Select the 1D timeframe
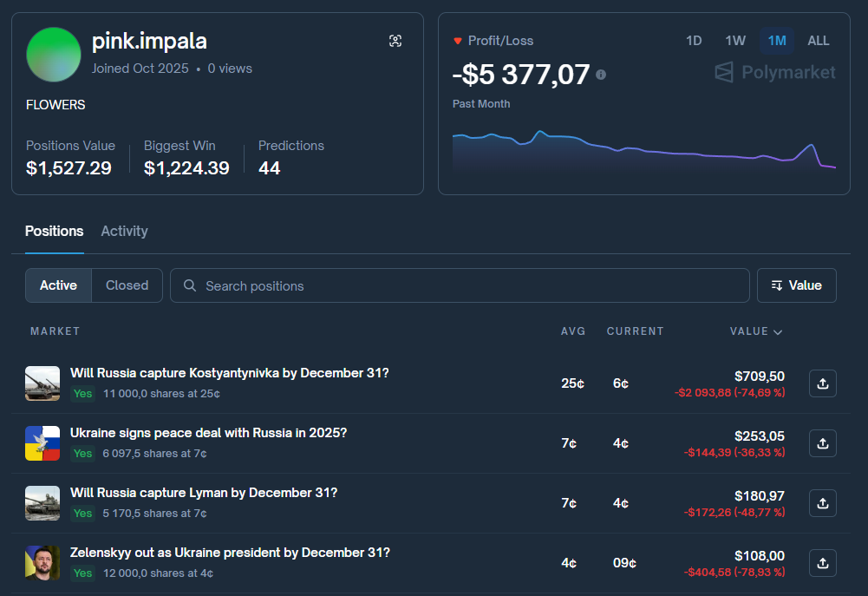Screen dimensions: 868x596 point(694,41)
